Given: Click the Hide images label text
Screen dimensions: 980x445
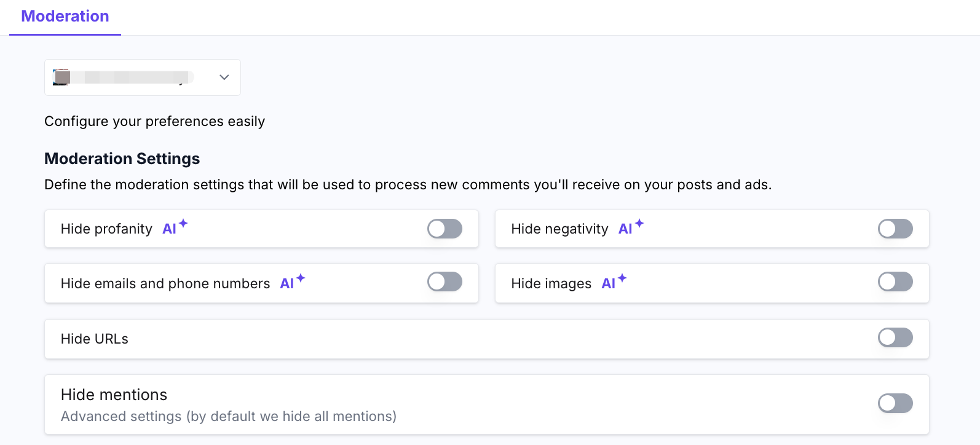Looking at the screenshot, I should tap(551, 283).
